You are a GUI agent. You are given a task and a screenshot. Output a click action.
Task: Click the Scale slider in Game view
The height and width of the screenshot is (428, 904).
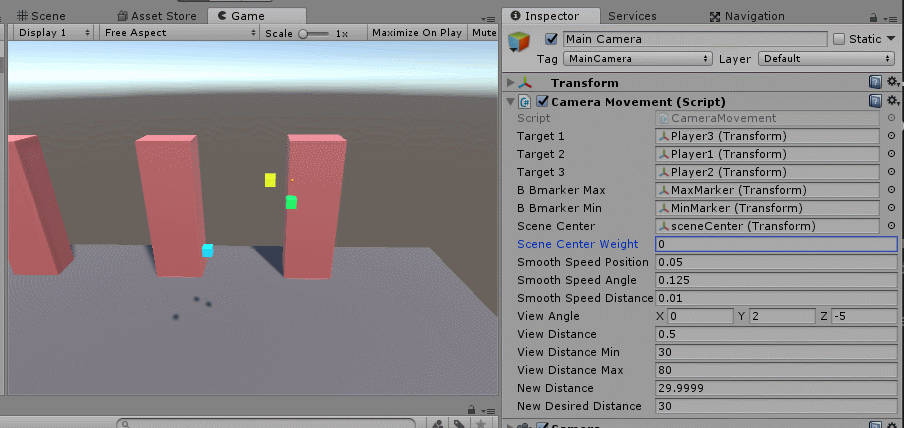(314, 33)
